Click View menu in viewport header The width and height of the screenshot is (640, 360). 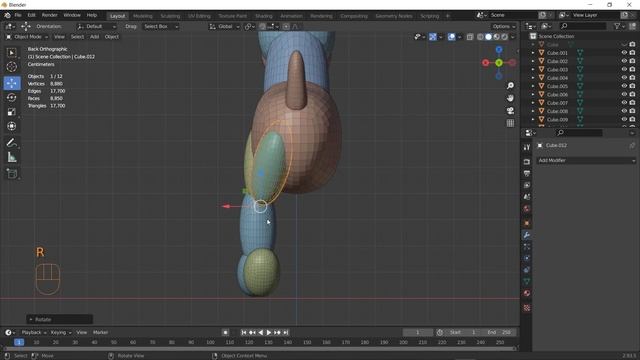click(x=59, y=37)
